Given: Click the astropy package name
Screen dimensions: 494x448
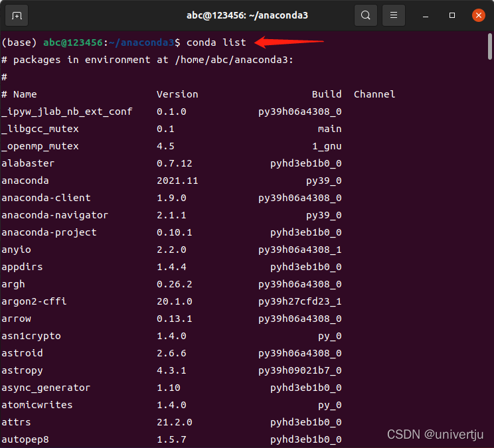Looking at the screenshot, I should coord(22,370).
